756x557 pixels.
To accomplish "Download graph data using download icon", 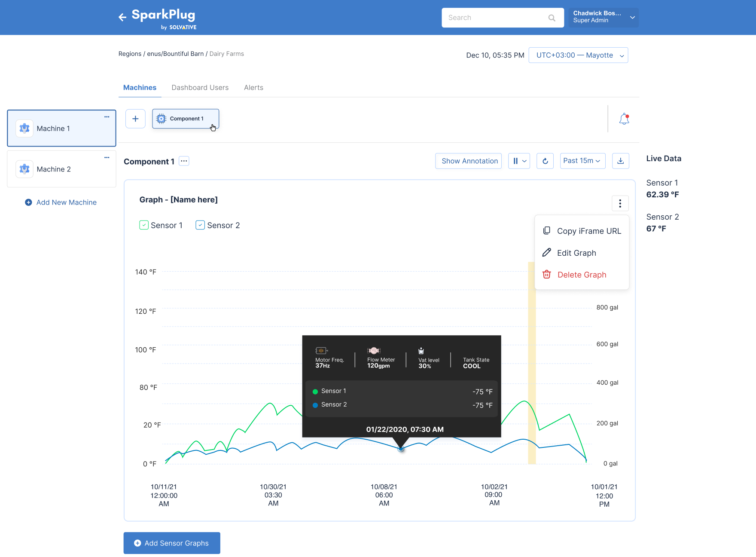I will (620, 161).
